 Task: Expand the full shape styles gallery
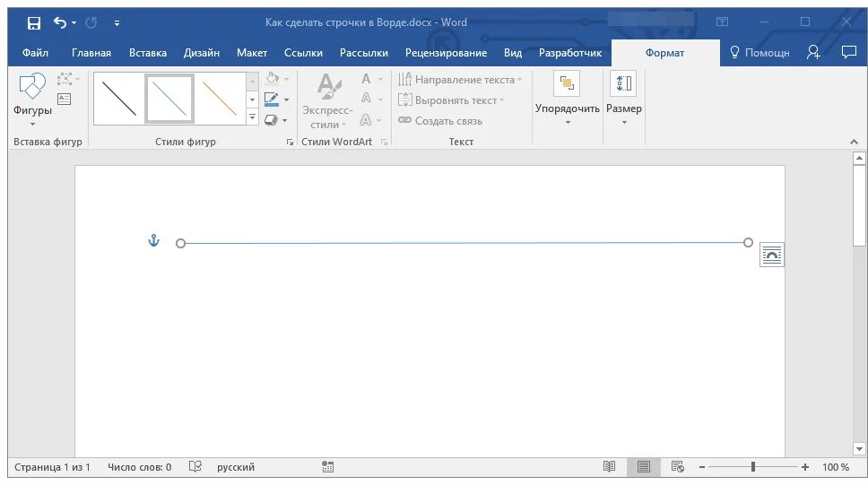[252, 117]
